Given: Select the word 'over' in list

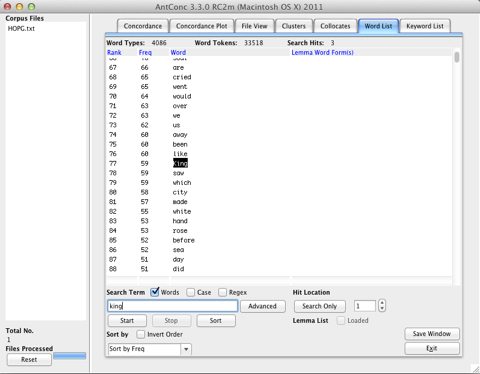Looking at the screenshot, I should (180, 106).
